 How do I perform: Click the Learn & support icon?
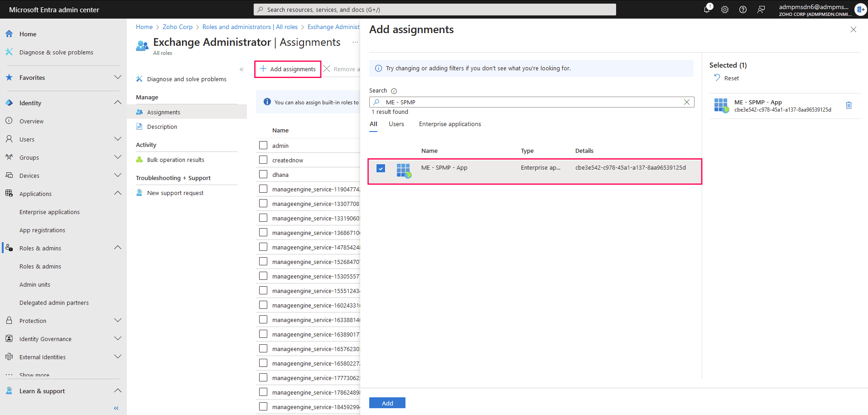9,391
